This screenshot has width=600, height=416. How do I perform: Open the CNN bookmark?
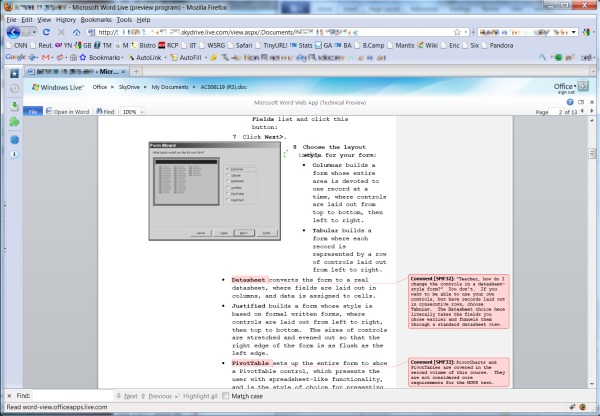pos(17,45)
